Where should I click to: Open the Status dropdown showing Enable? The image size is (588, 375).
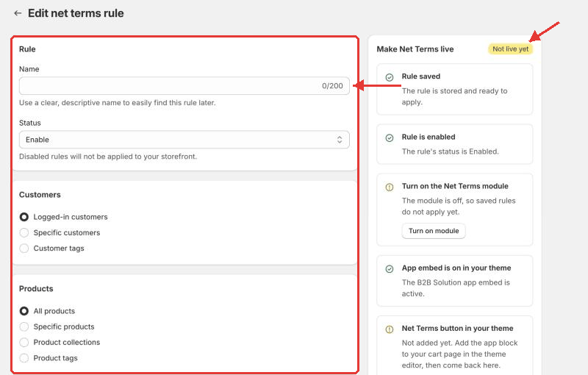pos(184,140)
